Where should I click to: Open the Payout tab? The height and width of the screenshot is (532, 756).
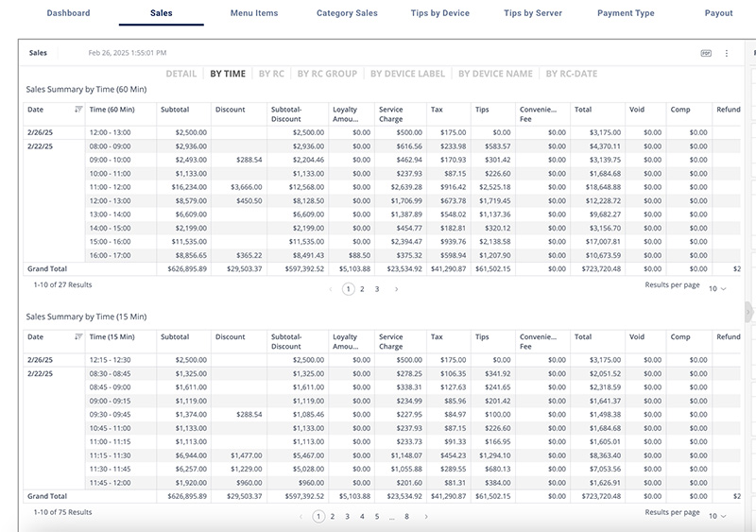pos(718,13)
